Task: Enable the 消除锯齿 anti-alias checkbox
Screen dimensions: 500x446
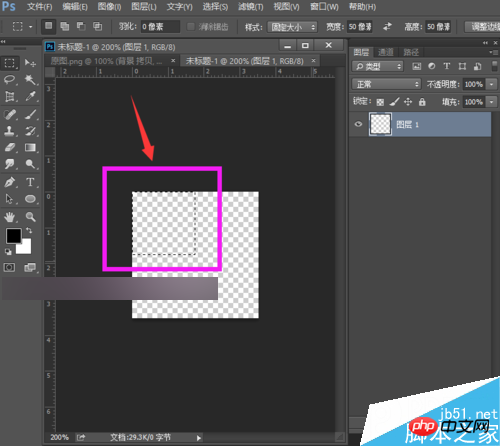Action: [x=191, y=27]
